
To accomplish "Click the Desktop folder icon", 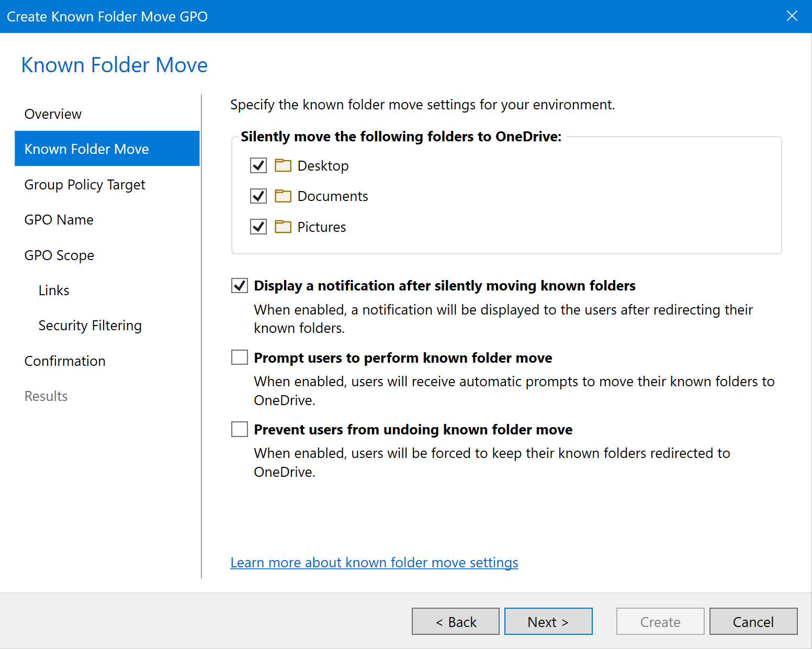I will (283, 166).
